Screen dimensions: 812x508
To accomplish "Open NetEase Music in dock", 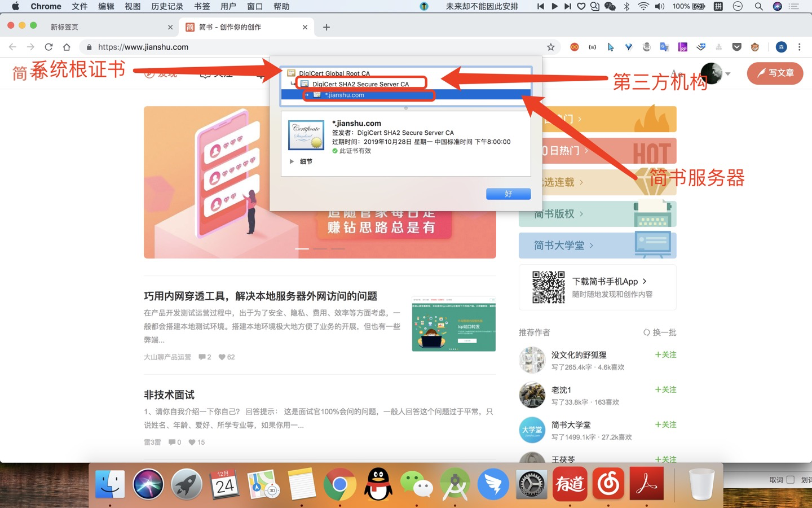I will click(x=608, y=484).
